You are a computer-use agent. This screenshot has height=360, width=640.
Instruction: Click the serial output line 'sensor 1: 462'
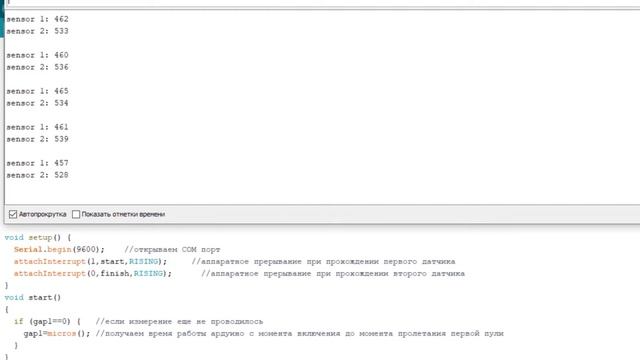(x=37, y=19)
